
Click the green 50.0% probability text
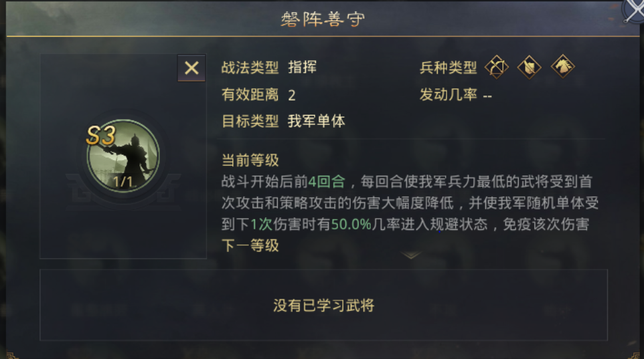pos(351,225)
